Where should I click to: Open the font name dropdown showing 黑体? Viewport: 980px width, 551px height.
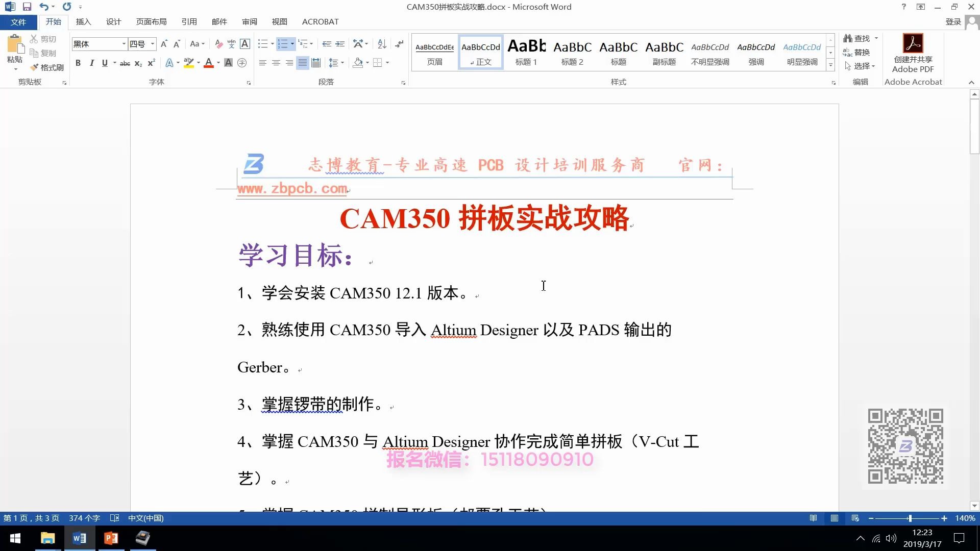point(124,44)
